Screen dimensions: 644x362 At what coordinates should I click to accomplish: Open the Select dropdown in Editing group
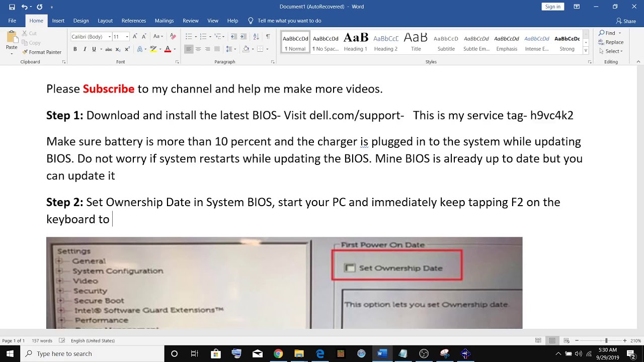point(611,51)
